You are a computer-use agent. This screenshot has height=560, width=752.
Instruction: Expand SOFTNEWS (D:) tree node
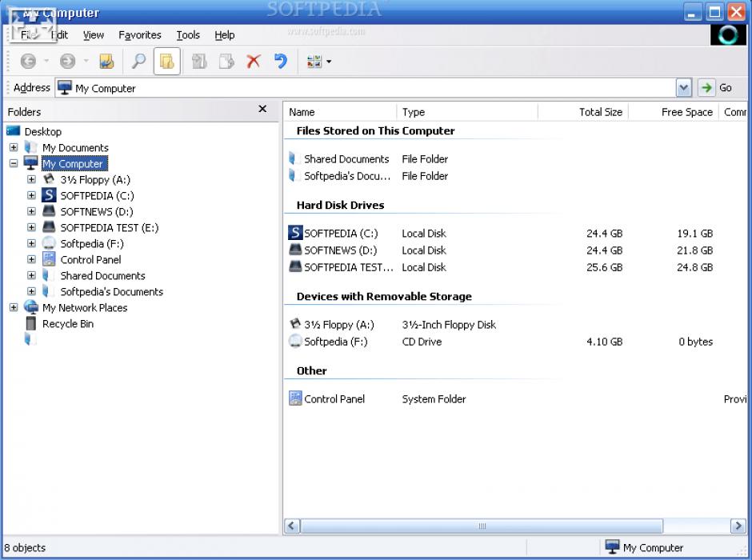[x=31, y=211]
